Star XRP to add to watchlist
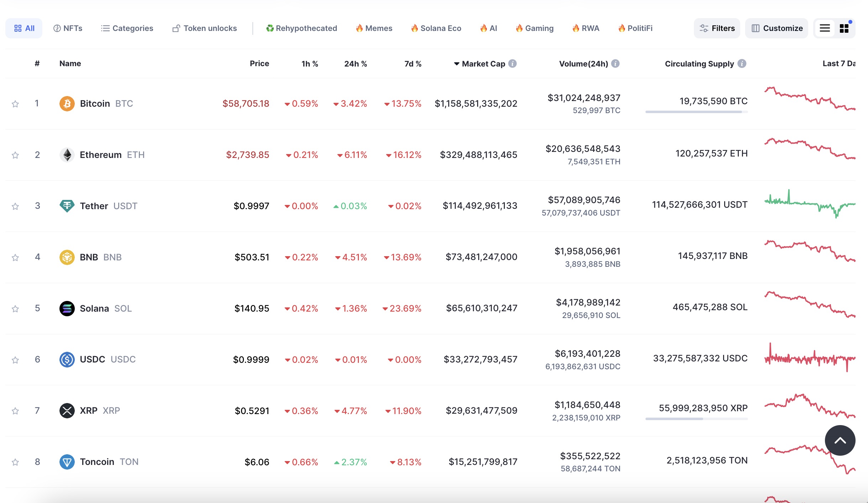 click(15, 411)
